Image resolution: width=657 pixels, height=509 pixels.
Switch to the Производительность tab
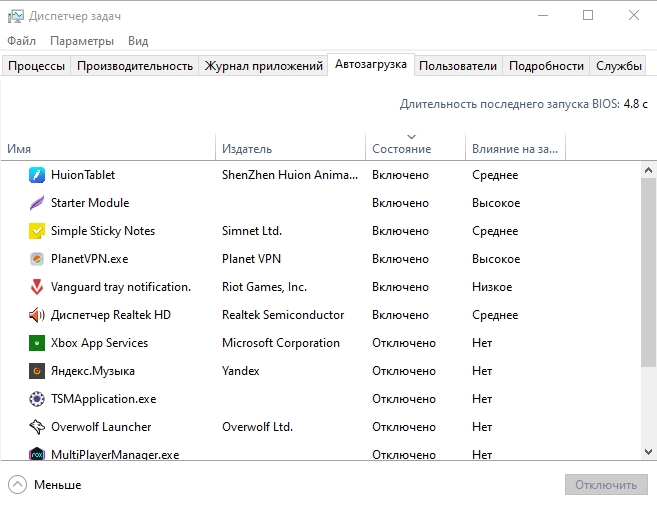click(135, 66)
